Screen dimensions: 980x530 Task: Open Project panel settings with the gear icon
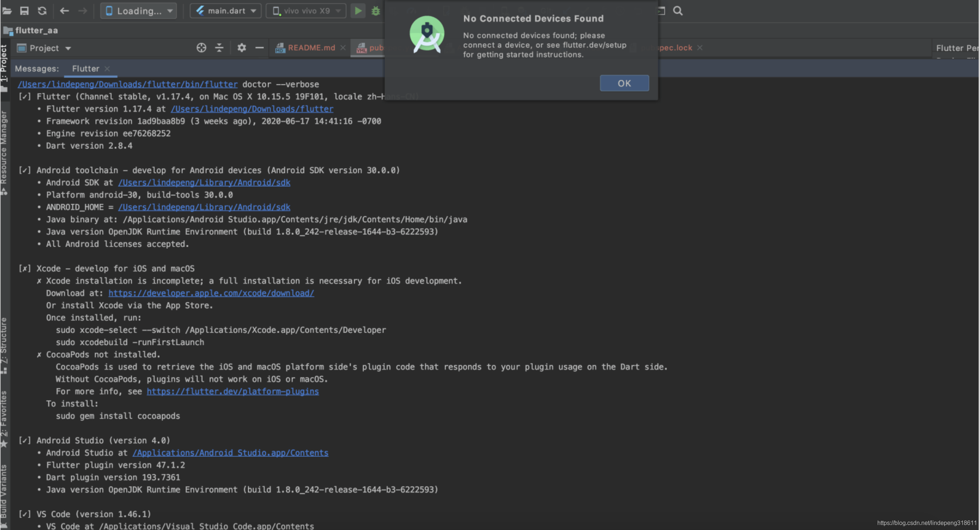coord(241,48)
